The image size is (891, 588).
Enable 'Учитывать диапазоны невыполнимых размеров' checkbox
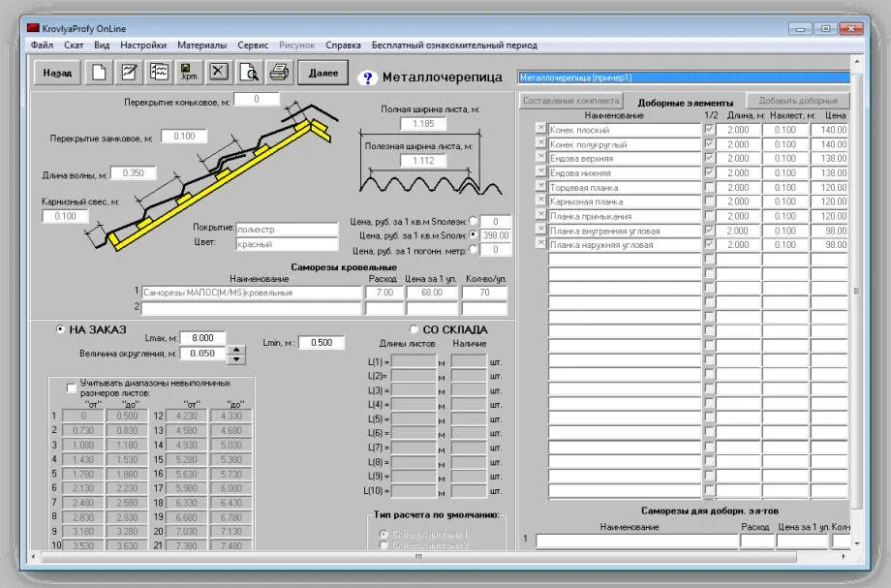click(x=72, y=387)
